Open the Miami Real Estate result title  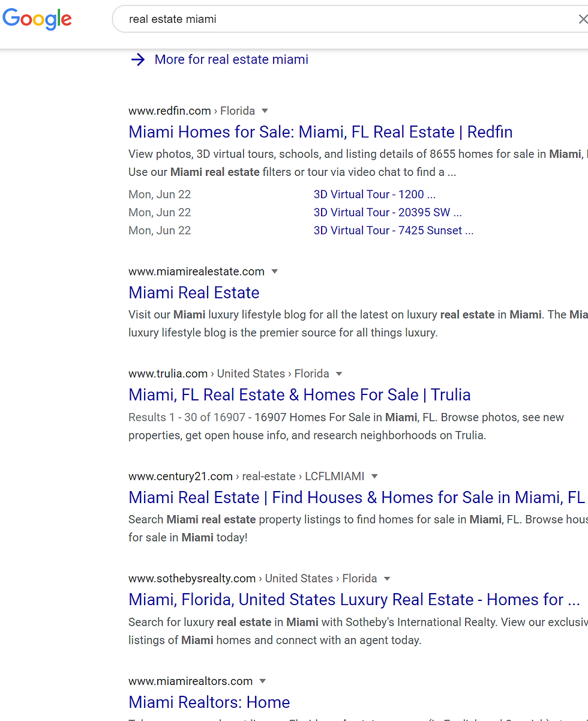(x=194, y=292)
